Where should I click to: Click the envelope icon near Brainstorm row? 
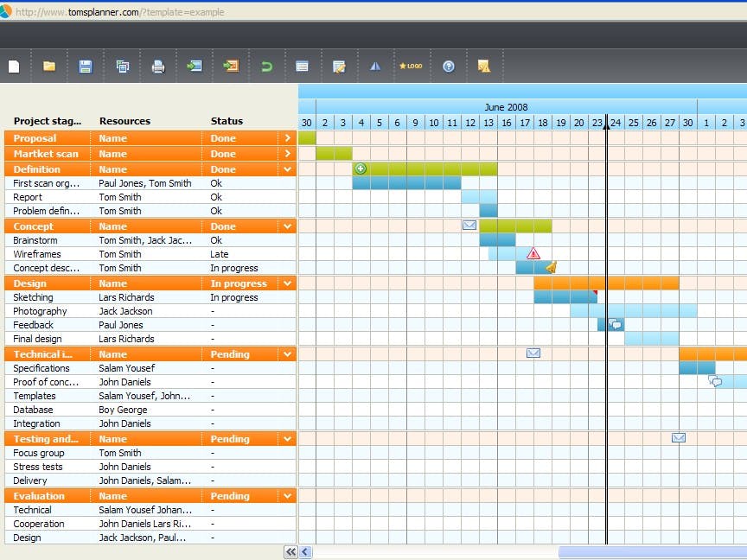[x=469, y=225]
